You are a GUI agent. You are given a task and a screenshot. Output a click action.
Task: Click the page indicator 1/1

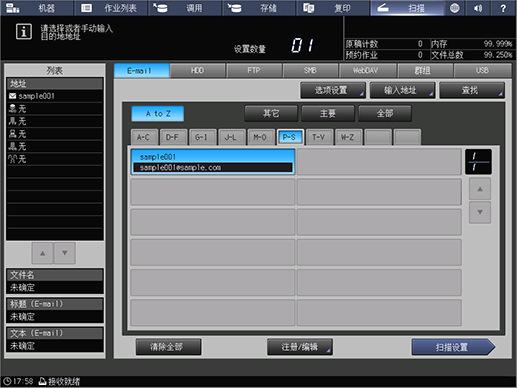click(478, 162)
